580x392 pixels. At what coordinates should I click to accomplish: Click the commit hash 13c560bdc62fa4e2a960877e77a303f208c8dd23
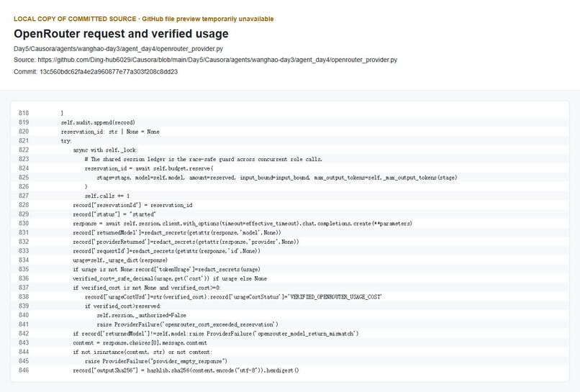[109, 72]
